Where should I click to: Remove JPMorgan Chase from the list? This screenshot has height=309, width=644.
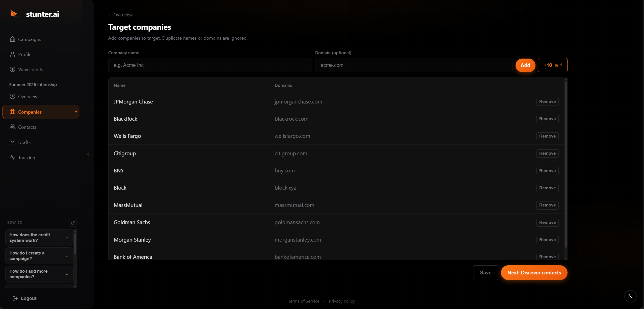547,102
